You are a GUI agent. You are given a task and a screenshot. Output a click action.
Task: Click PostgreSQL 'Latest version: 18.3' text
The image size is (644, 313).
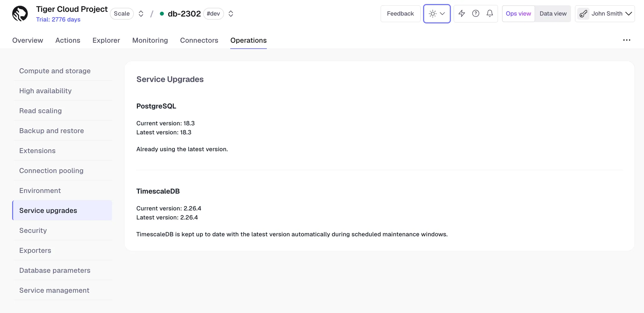(164, 132)
